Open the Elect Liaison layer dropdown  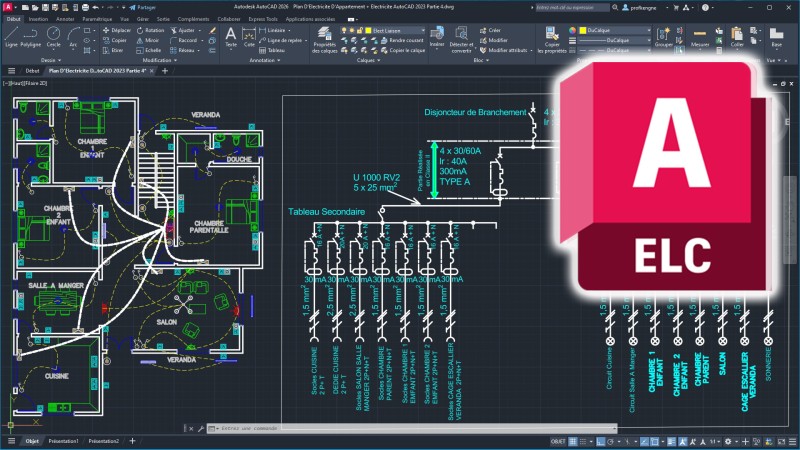coord(423,31)
